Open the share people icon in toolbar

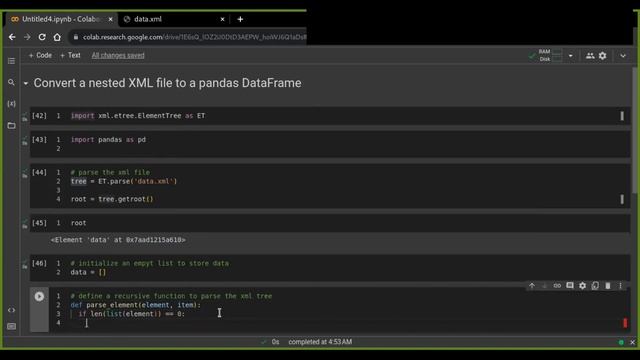(x=590, y=56)
